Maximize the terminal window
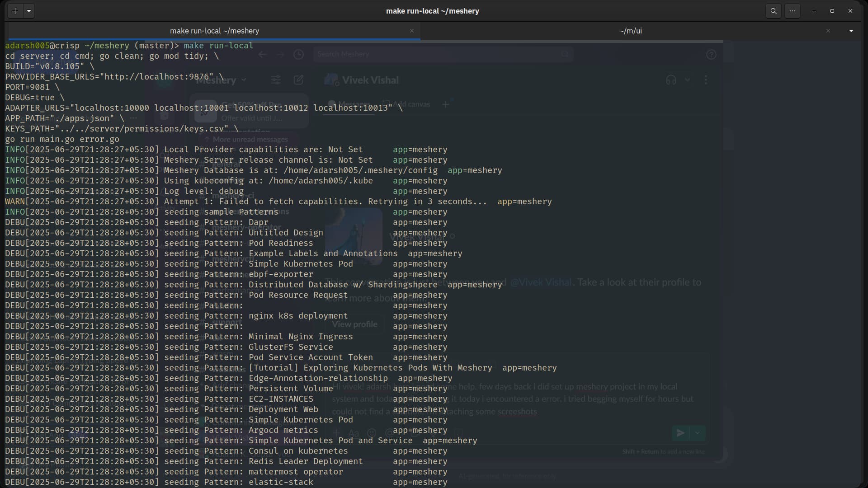Image resolution: width=868 pixels, height=488 pixels. click(832, 11)
